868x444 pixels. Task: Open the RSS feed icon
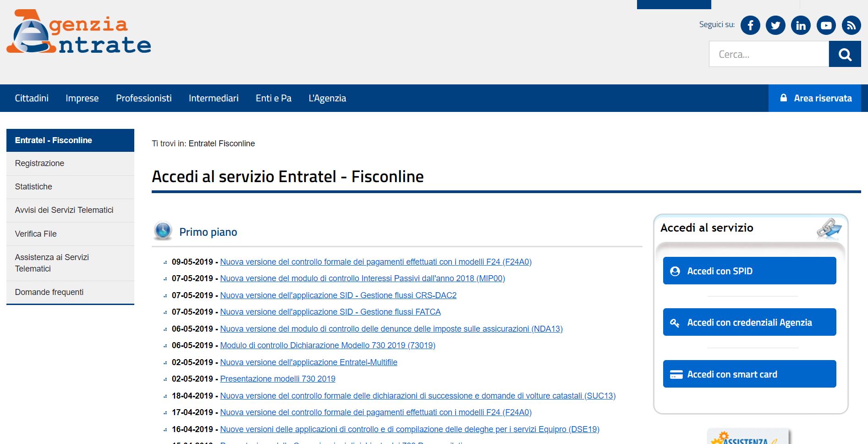851,25
